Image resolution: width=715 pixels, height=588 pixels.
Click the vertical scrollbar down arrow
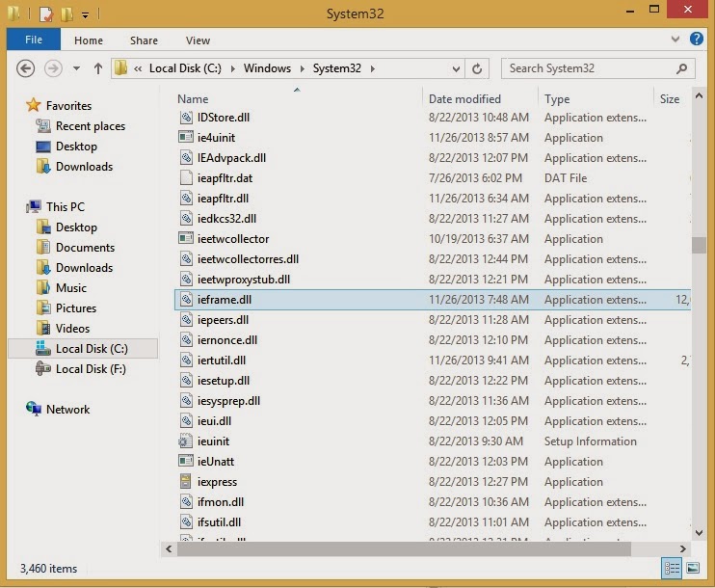699,532
